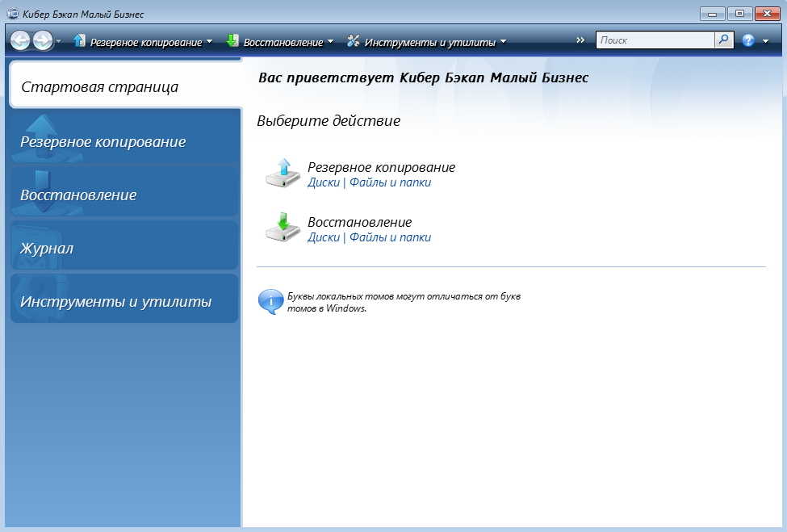The width and height of the screenshot is (787, 532).
Task: Expand the toolbar overflow chevron
Action: point(580,40)
